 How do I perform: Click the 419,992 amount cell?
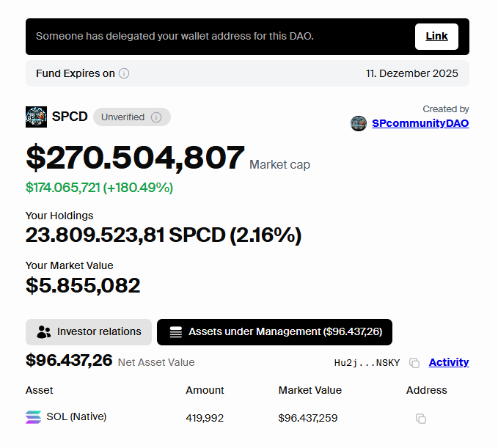click(x=205, y=418)
